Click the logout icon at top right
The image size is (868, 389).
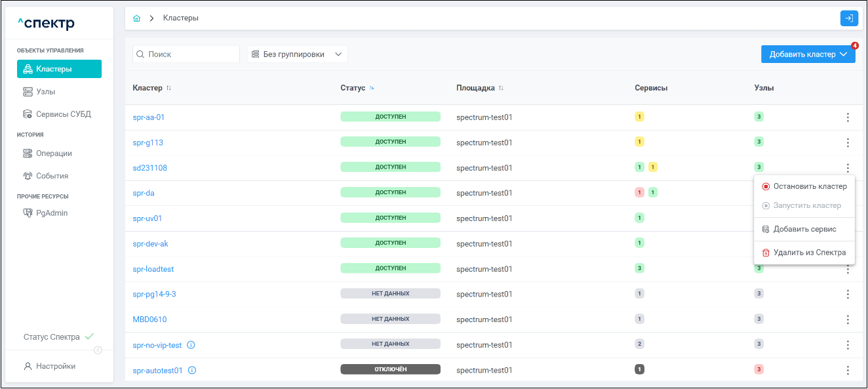(x=849, y=18)
